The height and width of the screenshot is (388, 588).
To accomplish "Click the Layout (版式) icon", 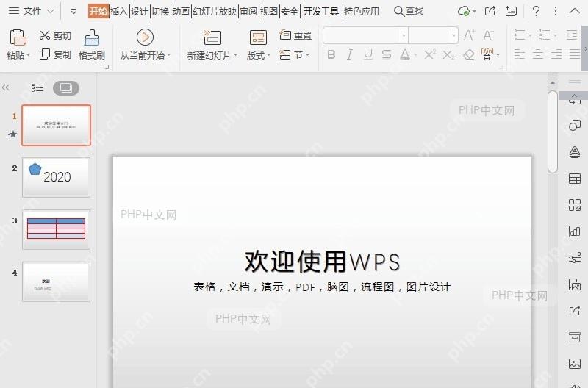I will [258, 37].
